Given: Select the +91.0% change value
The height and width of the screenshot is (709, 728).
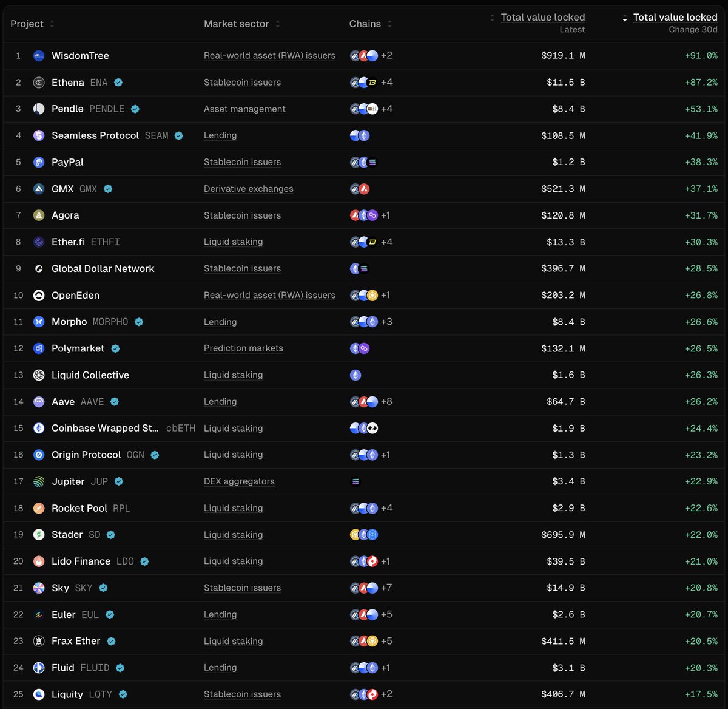Looking at the screenshot, I should tap(701, 56).
